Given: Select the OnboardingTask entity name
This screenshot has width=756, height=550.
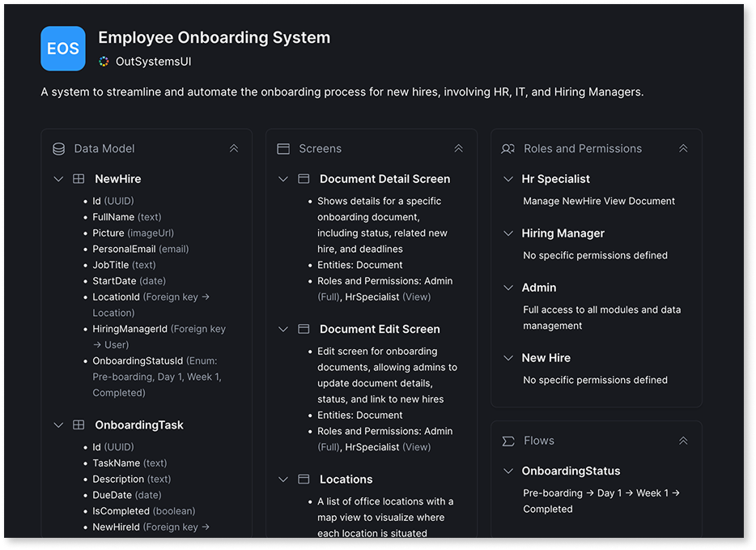Looking at the screenshot, I should pos(139,425).
